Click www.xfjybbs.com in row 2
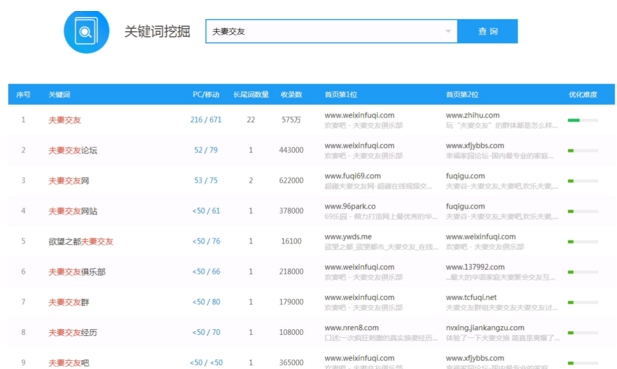This screenshot has width=617, height=369. click(475, 146)
